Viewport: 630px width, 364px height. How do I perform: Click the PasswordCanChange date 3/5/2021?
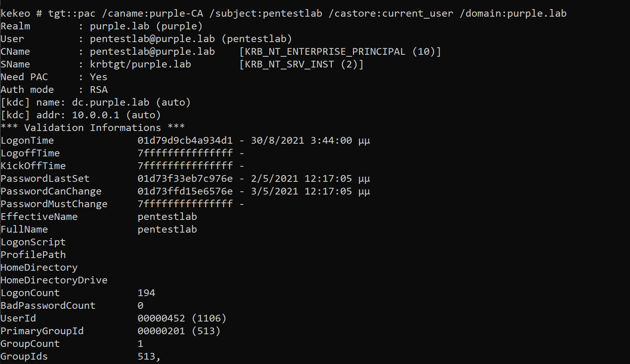tap(274, 191)
